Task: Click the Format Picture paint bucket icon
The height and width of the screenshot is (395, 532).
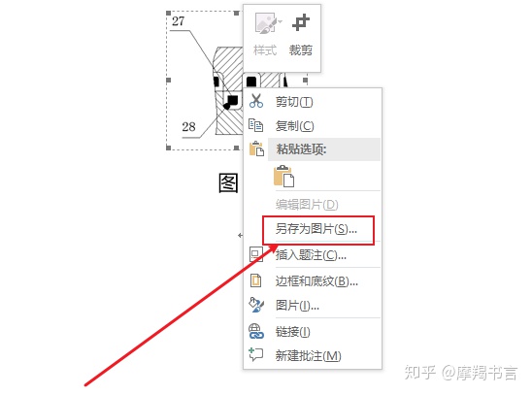Action: pyautogui.click(x=256, y=305)
